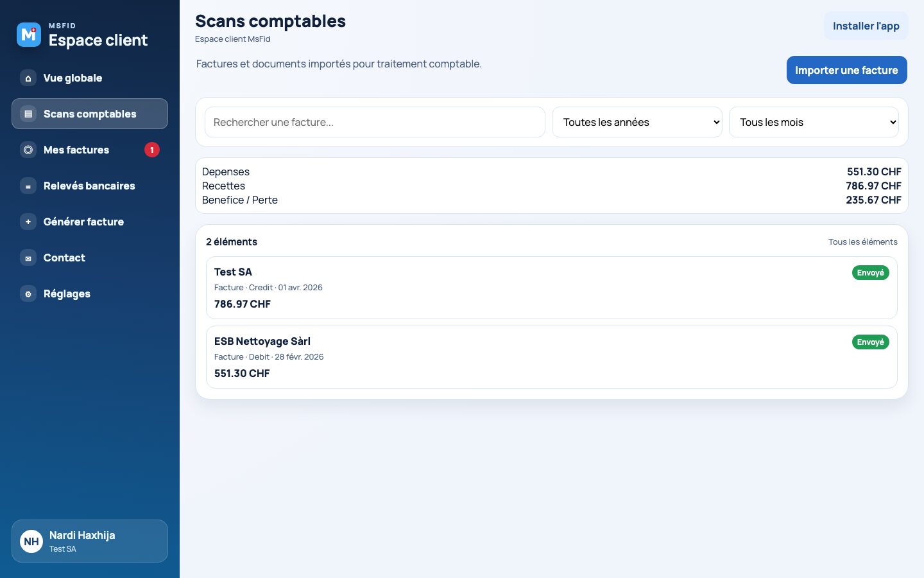Click the 786.97 CHF amount in Test SA card
The width and height of the screenshot is (924, 578).
[x=243, y=304]
